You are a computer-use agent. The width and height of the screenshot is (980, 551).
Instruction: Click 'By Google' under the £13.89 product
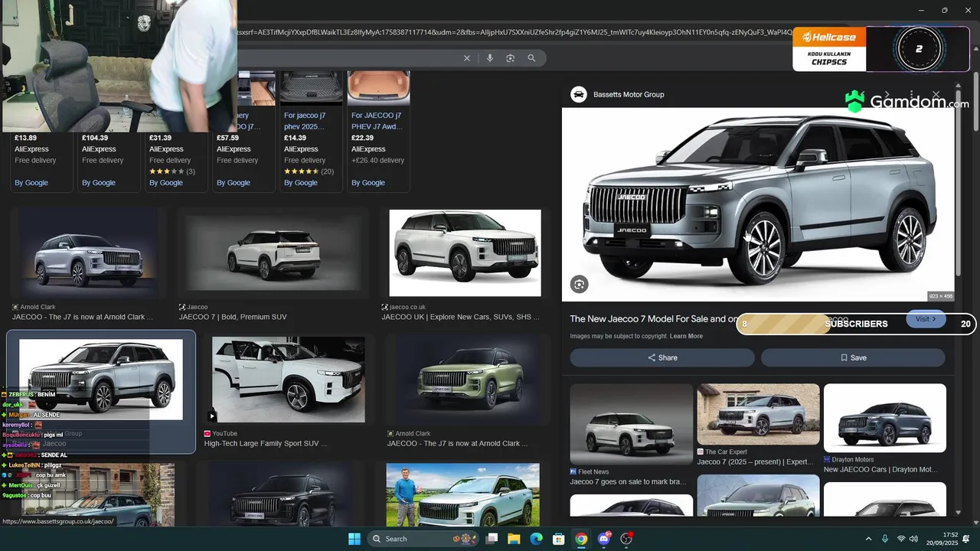31,183
